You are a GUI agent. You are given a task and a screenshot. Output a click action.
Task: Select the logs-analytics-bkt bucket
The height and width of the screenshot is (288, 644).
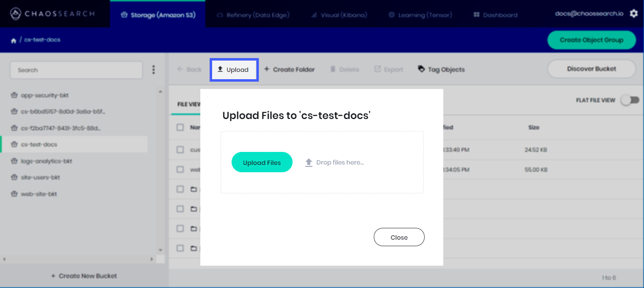click(x=41, y=161)
